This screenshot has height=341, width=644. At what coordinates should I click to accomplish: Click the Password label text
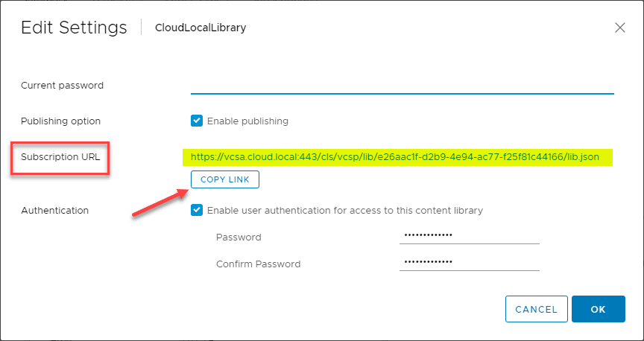pos(238,238)
